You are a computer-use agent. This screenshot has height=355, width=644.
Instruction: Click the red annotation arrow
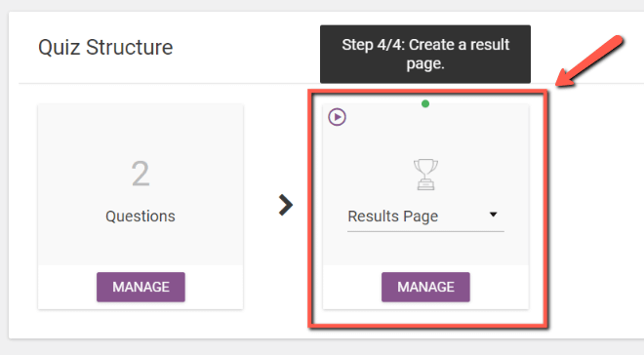click(589, 61)
